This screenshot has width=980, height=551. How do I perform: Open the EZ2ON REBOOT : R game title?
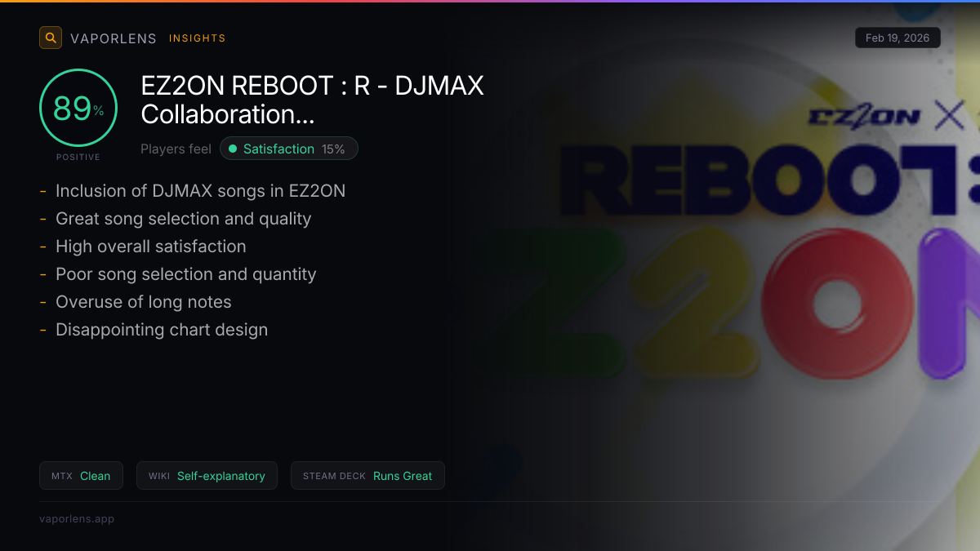(x=313, y=100)
